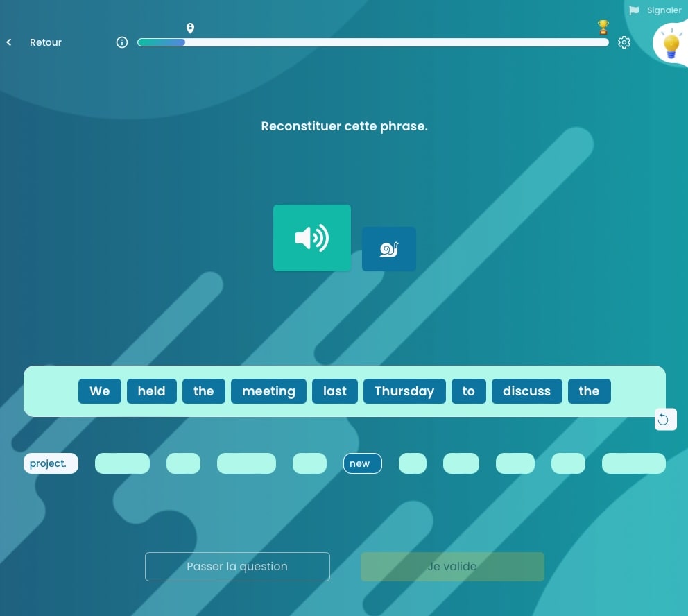Reset the sentence with the undo arrow

[665, 420]
